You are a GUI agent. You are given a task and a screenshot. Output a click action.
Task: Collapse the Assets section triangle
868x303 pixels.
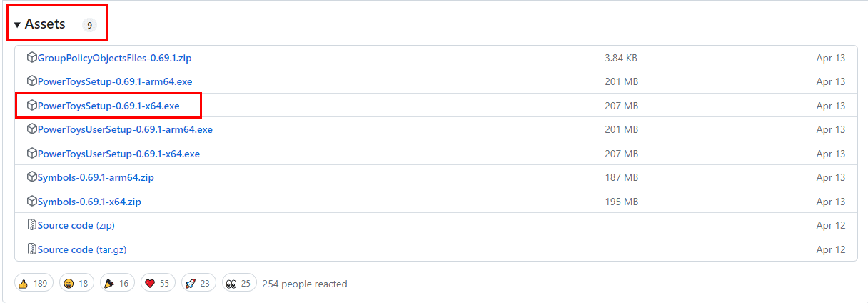coord(17,25)
